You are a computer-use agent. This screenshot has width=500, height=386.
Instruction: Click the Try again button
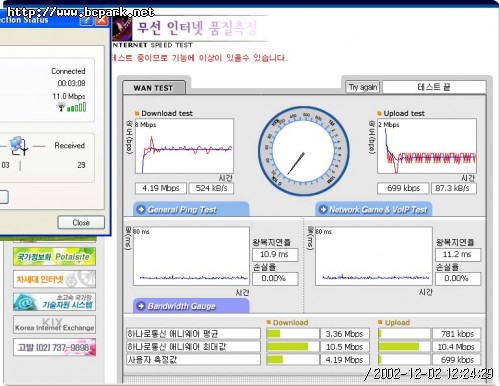click(363, 87)
